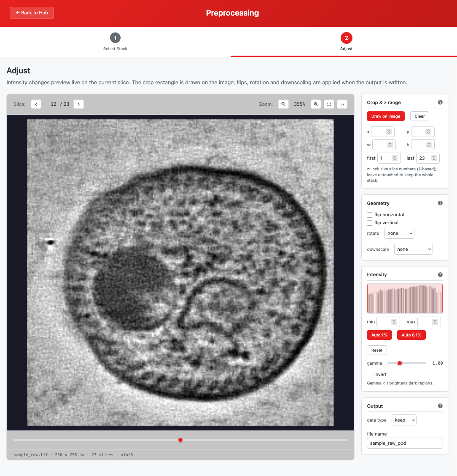457x476 pixels.
Task: Open help for Output section
Action: [x=440, y=406]
